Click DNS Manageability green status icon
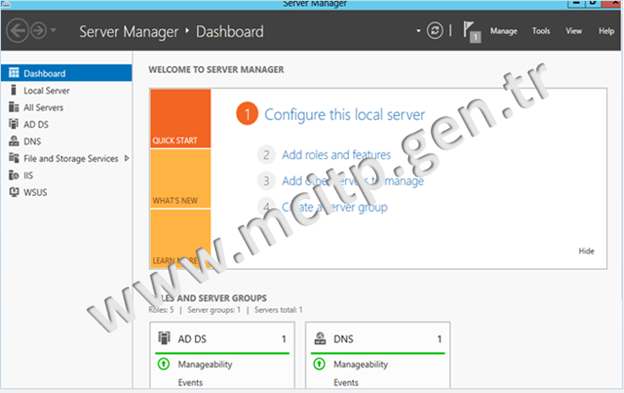The image size is (624, 393). pyautogui.click(x=319, y=364)
